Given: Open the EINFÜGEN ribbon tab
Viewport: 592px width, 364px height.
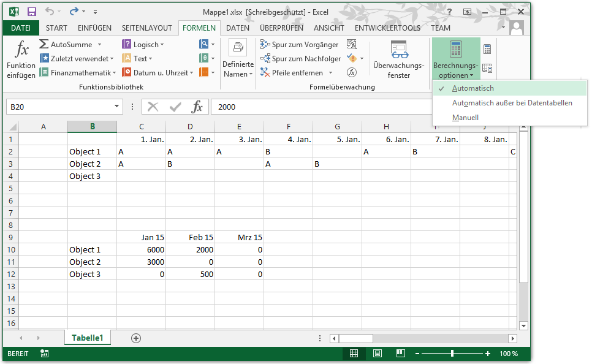Looking at the screenshot, I should point(94,28).
